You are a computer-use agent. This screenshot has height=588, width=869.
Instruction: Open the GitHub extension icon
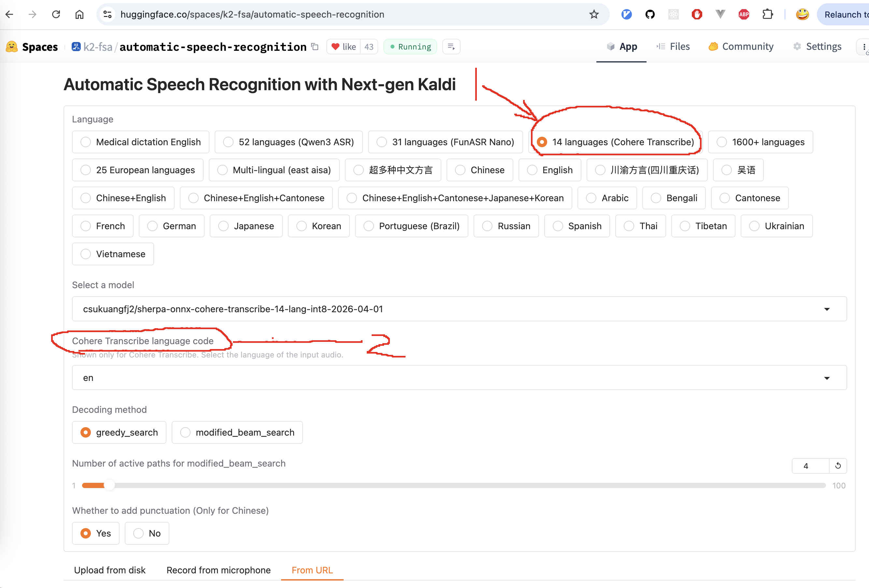(650, 15)
